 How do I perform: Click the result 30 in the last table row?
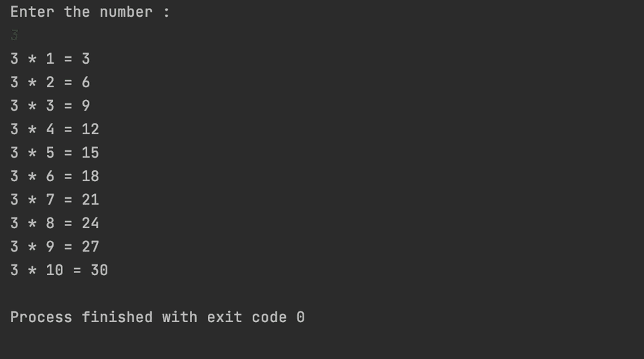(99, 270)
